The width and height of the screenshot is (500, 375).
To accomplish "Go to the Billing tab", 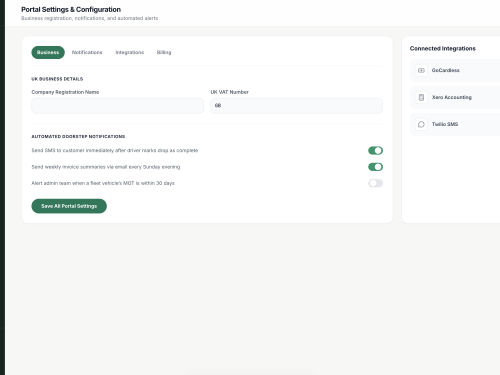I will point(164,52).
